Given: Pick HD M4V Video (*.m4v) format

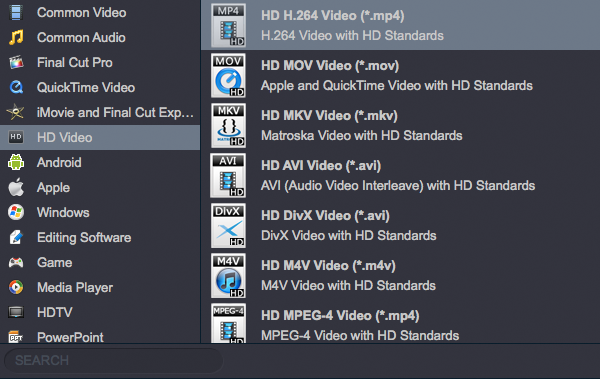Looking at the screenshot, I should click(x=401, y=276).
